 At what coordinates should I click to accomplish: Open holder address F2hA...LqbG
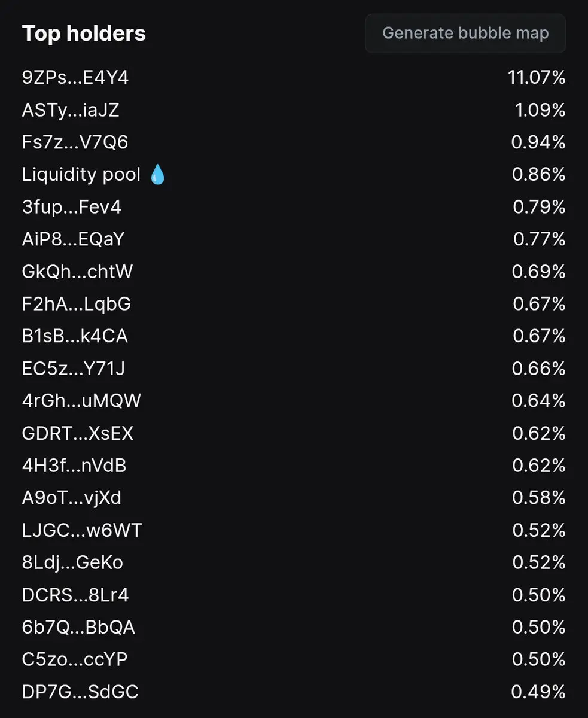tap(77, 304)
